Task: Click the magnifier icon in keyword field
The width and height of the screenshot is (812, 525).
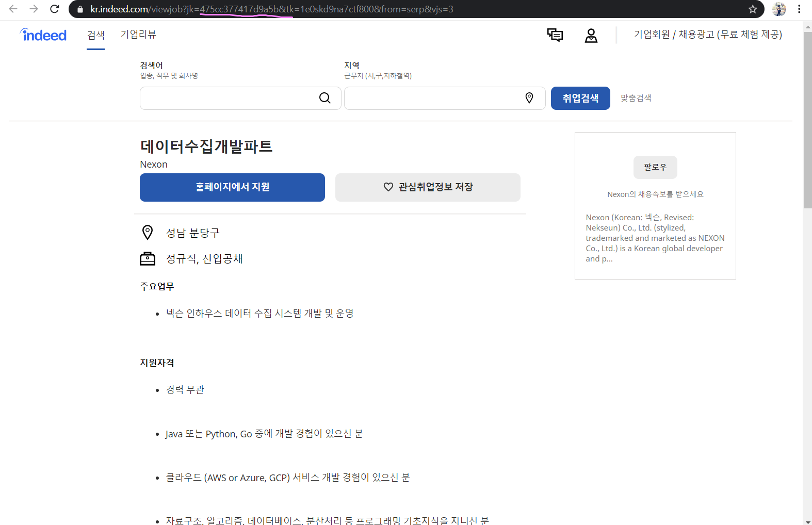Action: coord(325,98)
